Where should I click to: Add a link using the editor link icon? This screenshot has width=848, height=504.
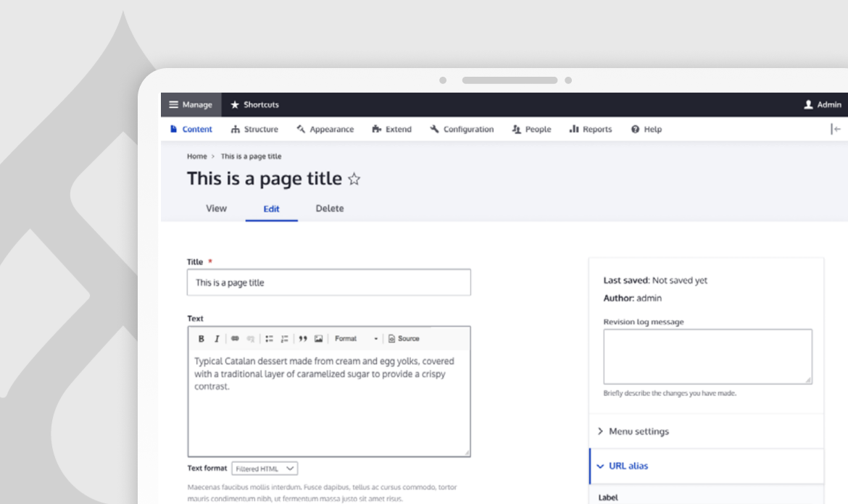[235, 338]
